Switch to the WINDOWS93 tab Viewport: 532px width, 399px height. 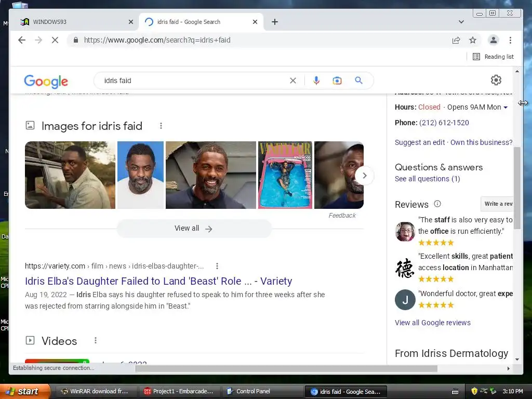pyautogui.click(x=75, y=22)
